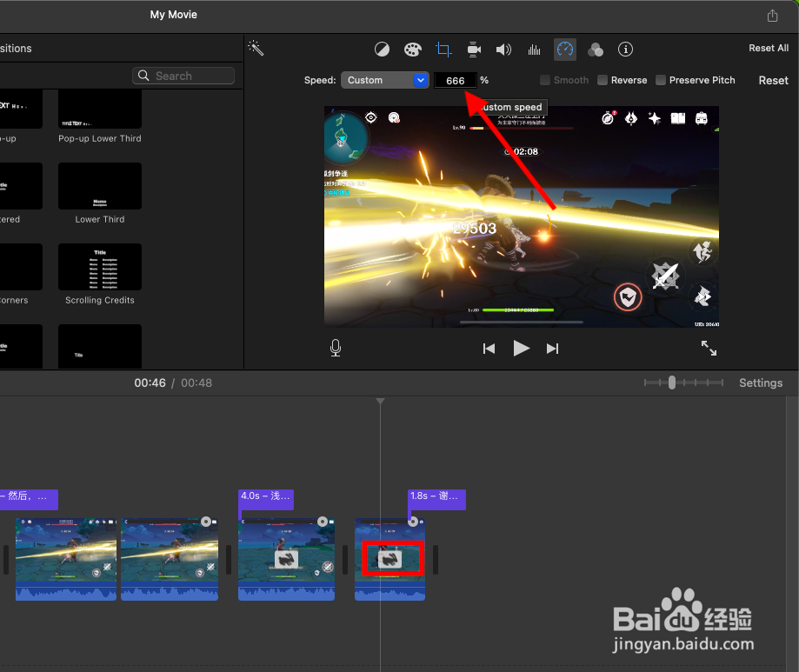799x672 pixels.
Task: Select the speed speedometer tool
Action: tap(565, 50)
